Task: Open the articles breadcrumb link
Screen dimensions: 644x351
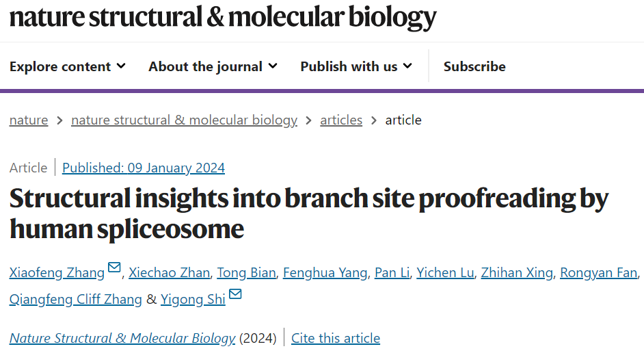Action: (x=341, y=120)
